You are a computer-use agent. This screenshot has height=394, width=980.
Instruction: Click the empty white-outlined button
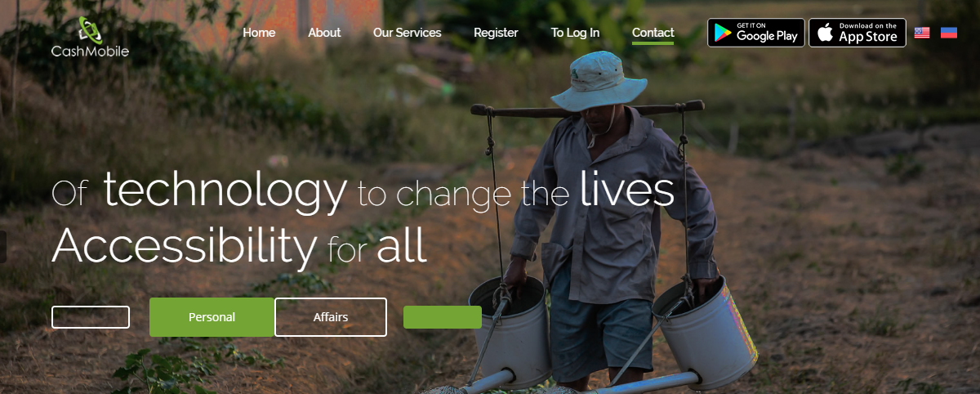pos(91,317)
